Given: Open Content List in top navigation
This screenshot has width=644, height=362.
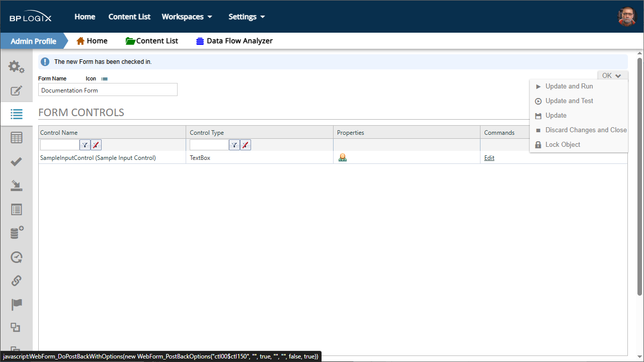Looking at the screenshot, I should point(129,17).
